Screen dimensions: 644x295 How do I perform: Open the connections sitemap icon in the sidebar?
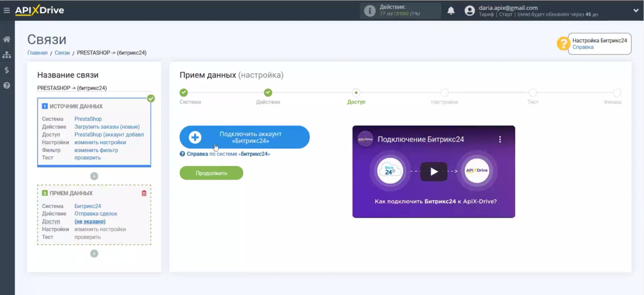pos(7,55)
